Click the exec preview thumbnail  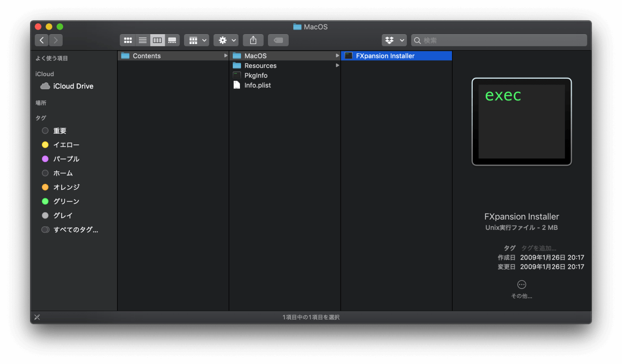(521, 122)
